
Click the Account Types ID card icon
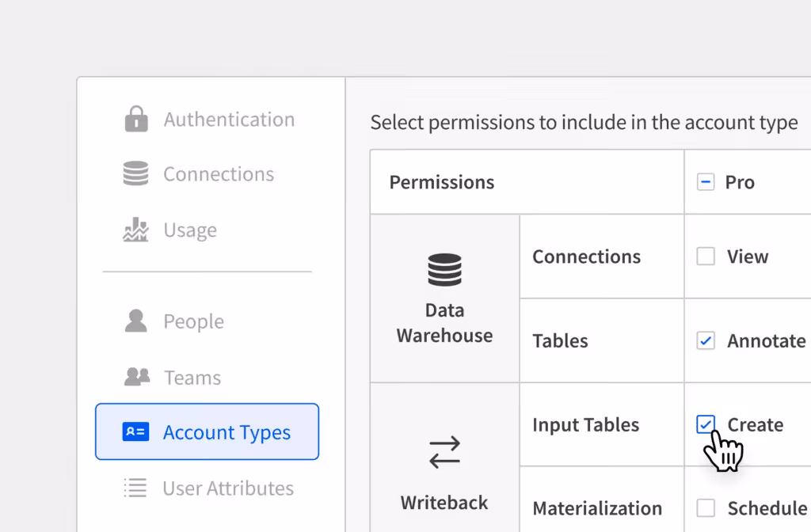coord(135,431)
